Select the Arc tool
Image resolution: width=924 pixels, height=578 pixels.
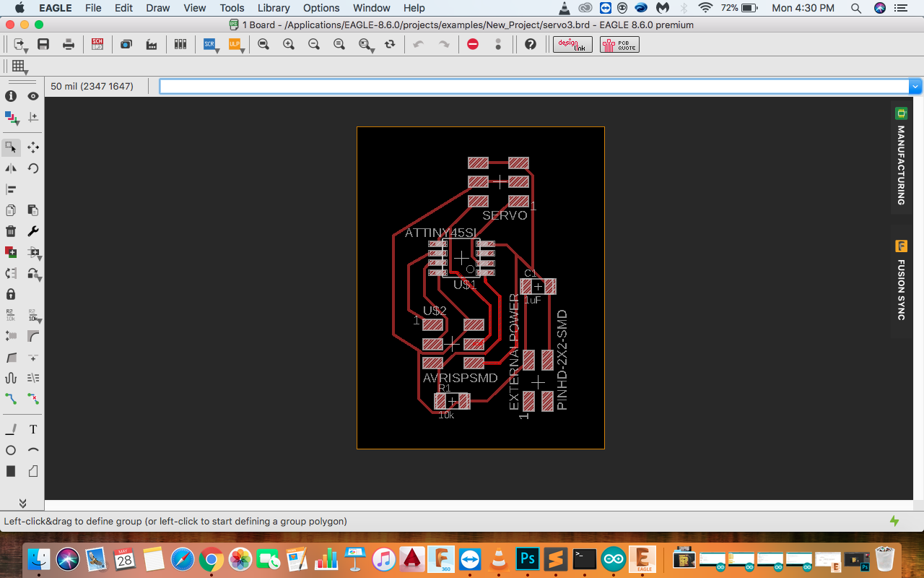(33, 450)
